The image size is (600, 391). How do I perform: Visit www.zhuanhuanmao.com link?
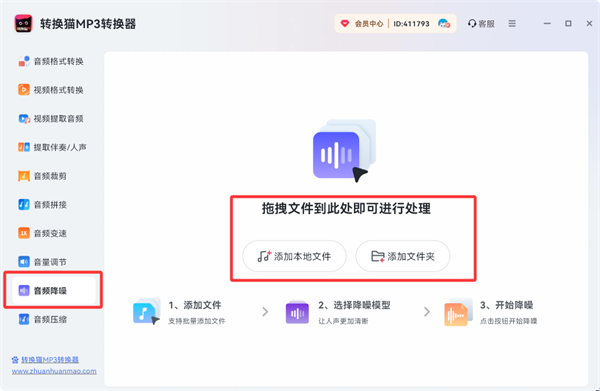click(54, 371)
